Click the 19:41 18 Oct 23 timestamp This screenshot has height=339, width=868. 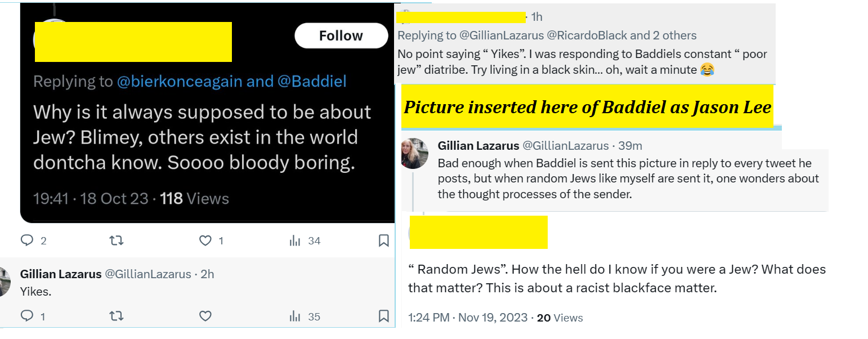tap(91, 199)
